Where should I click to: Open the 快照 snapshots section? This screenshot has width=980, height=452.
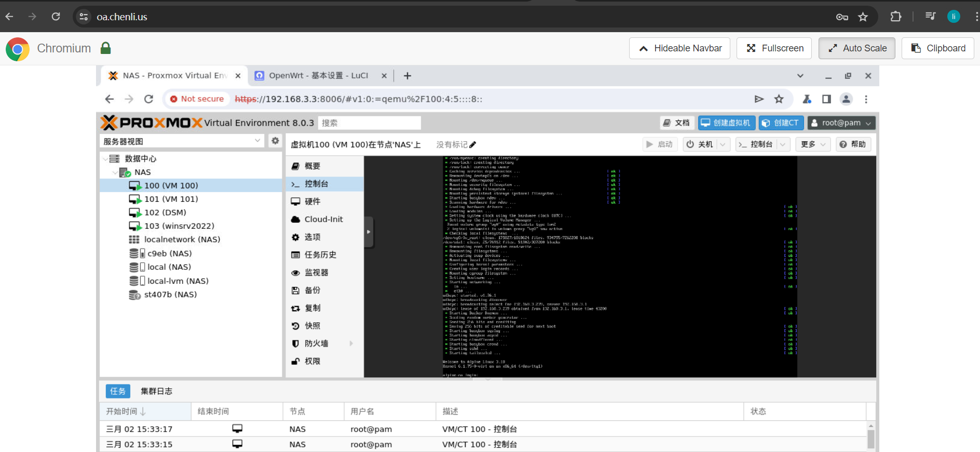click(x=324, y=325)
